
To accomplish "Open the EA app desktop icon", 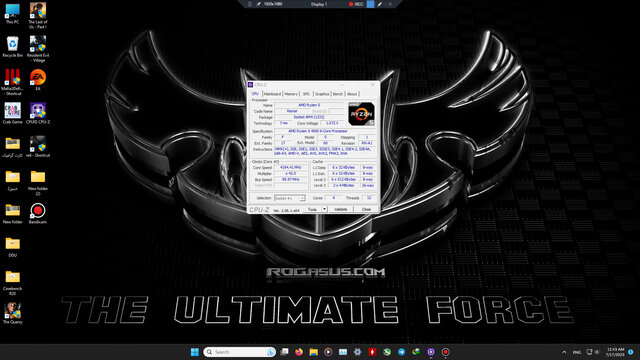I will click(38, 80).
